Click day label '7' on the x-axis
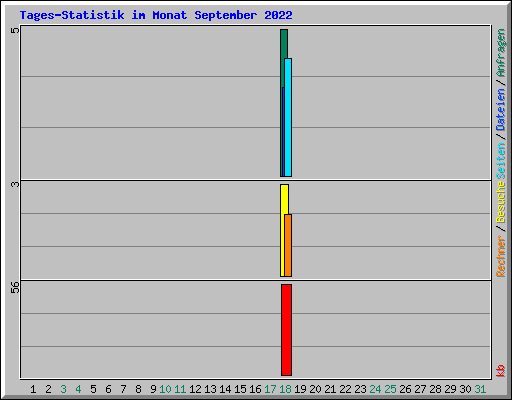This screenshot has height=400, width=512. tap(123, 389)
